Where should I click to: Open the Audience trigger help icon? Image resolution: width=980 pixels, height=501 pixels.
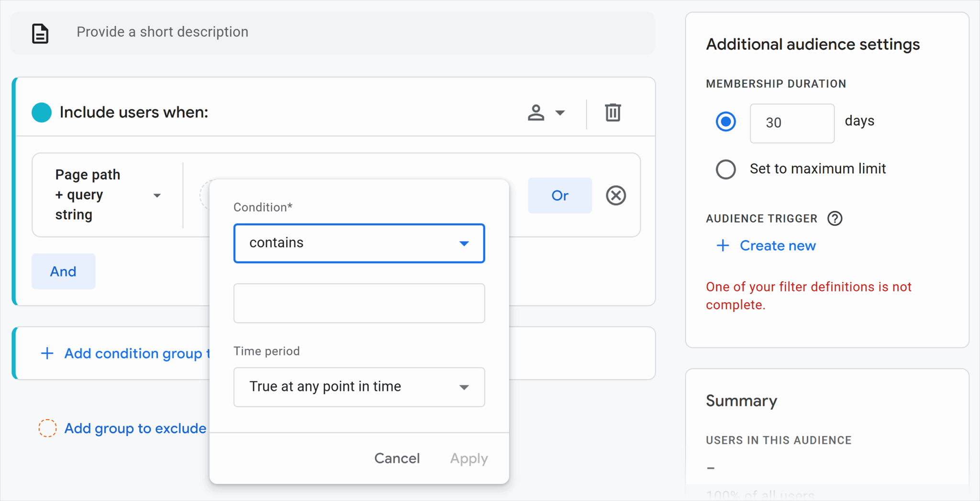point(835,219)
